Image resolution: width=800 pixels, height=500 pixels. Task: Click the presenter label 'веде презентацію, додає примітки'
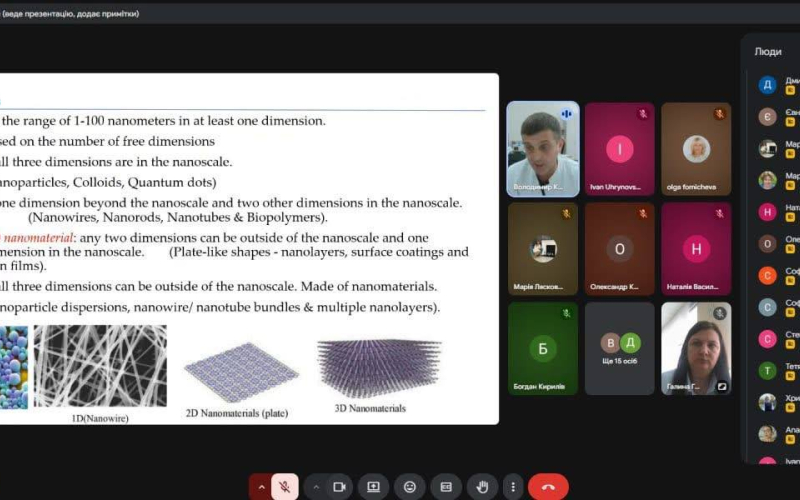click(70, 14)
